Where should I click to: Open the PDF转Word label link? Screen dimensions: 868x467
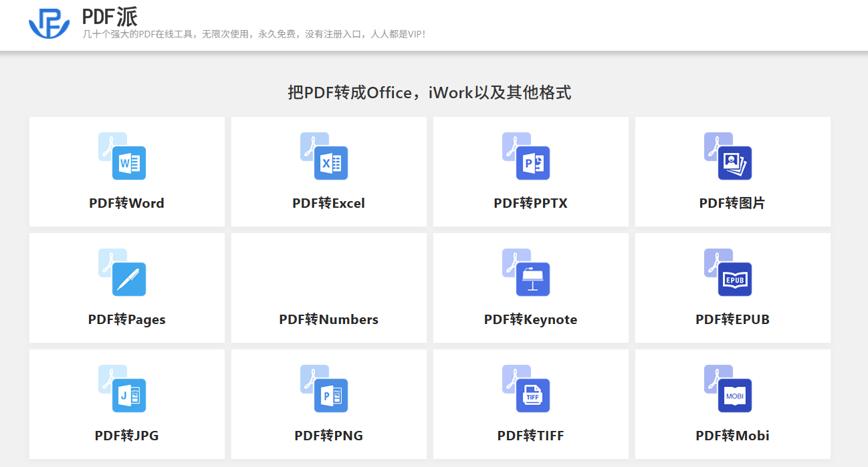[126, 203]
